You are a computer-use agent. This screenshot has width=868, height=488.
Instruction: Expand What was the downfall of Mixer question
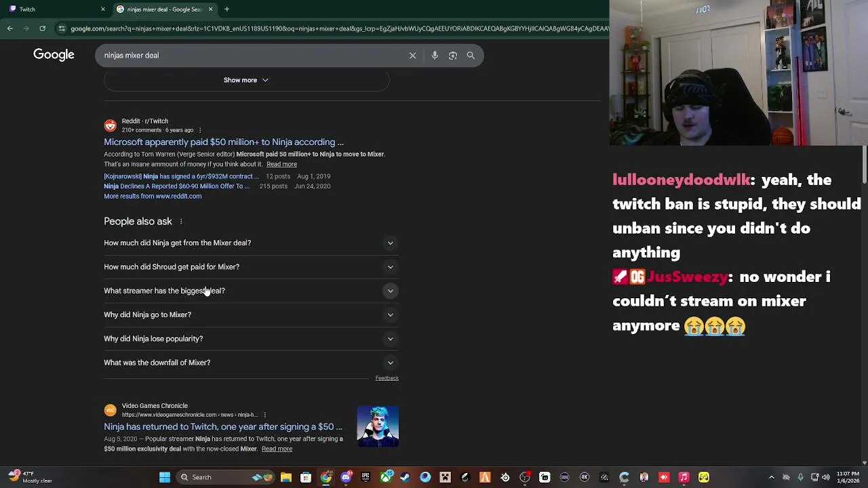pyautogui.click(x=251, y=363)
